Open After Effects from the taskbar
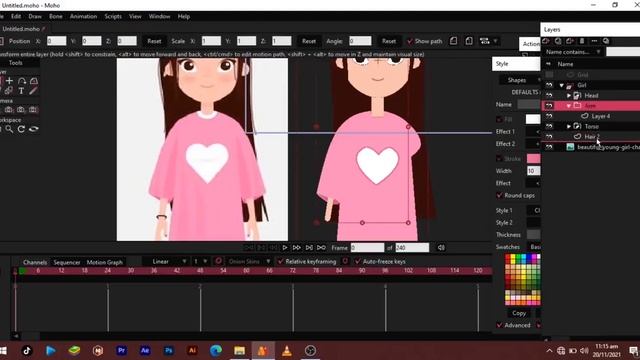The height and width of the screenshot is (360, 640). pyautogui.click(x=145, y=350)
